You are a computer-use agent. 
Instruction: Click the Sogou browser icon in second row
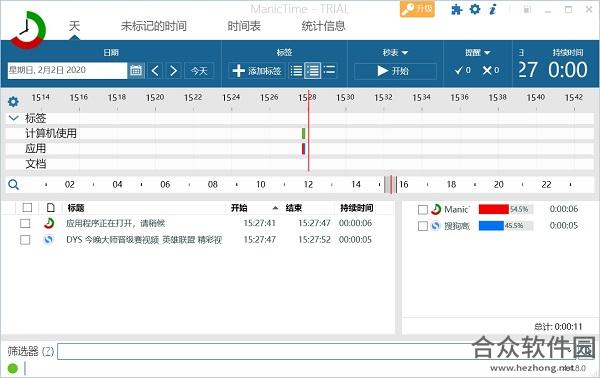(49, 240)
